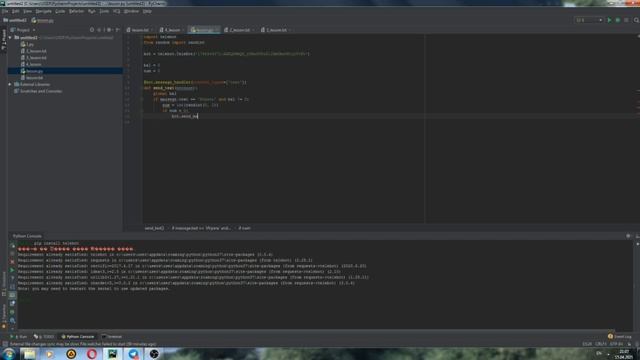Select 1.py in project tree
The image size is (640, 360).
click(27, 44)
